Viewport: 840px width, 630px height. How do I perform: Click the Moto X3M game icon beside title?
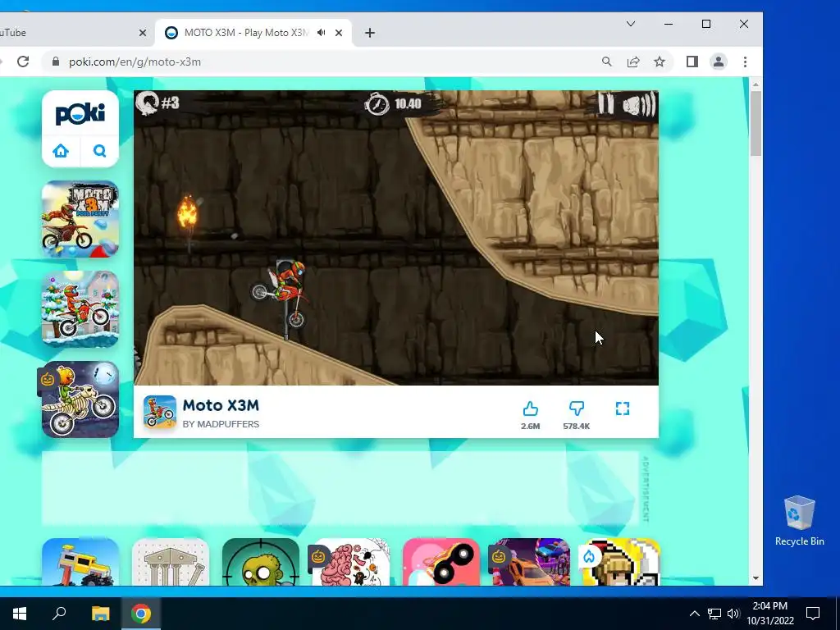160,412
